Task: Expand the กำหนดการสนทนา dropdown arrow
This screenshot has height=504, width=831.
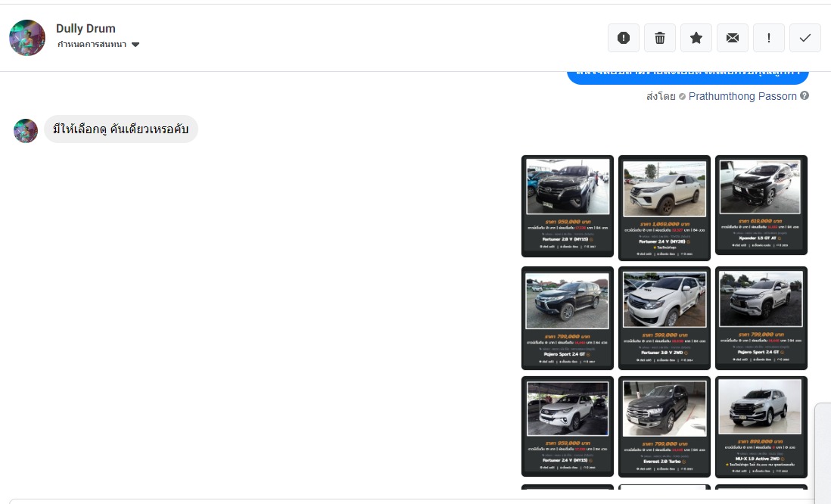Action: (135, 45)
